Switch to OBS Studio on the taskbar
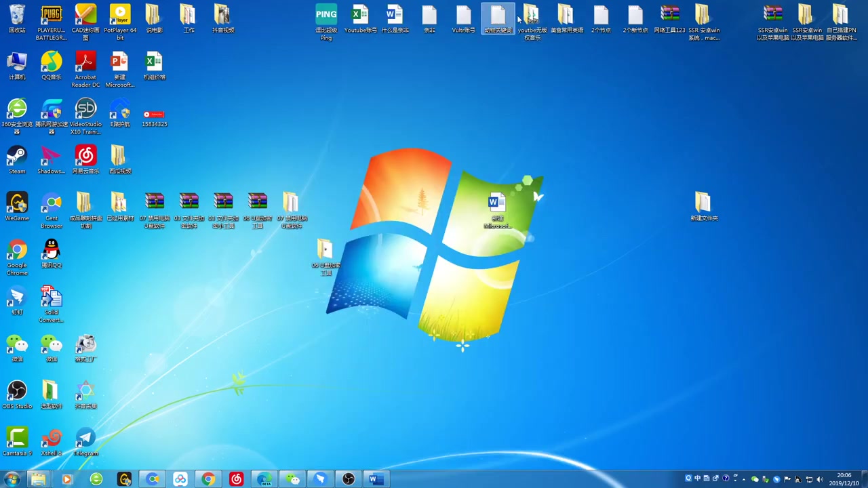 pyautogui.click(x=349, y=479)
